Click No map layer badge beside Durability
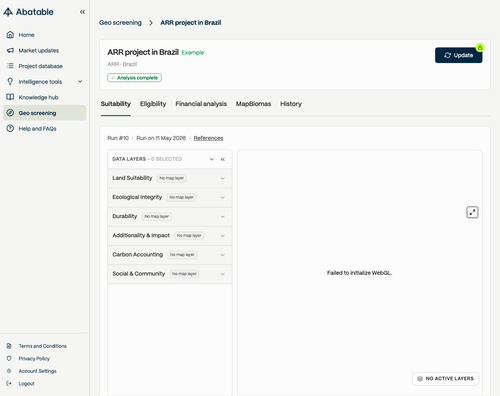 [157, 217]
